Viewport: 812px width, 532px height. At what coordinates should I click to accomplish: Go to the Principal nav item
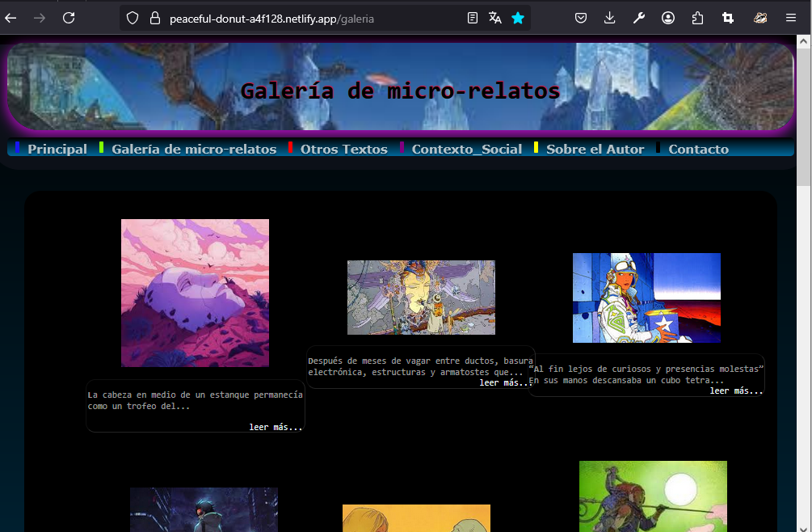57,149
